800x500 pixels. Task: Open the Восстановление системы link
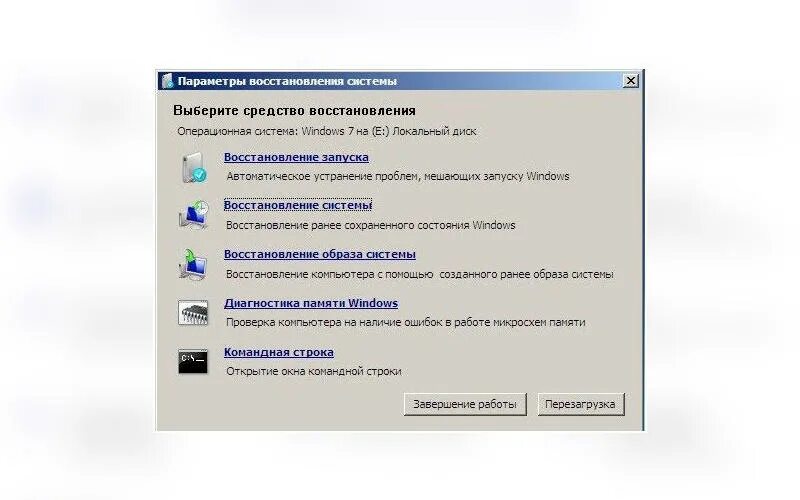298,205
